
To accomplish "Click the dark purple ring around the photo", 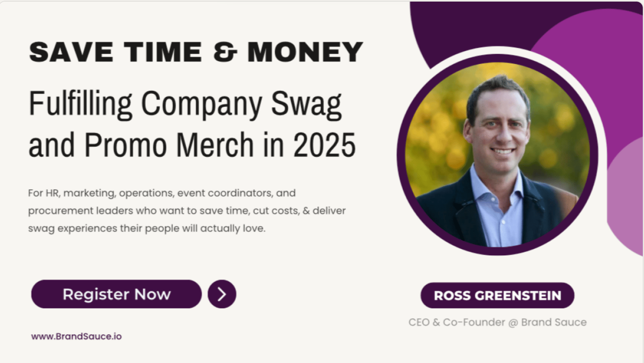I will click(401, 155).
